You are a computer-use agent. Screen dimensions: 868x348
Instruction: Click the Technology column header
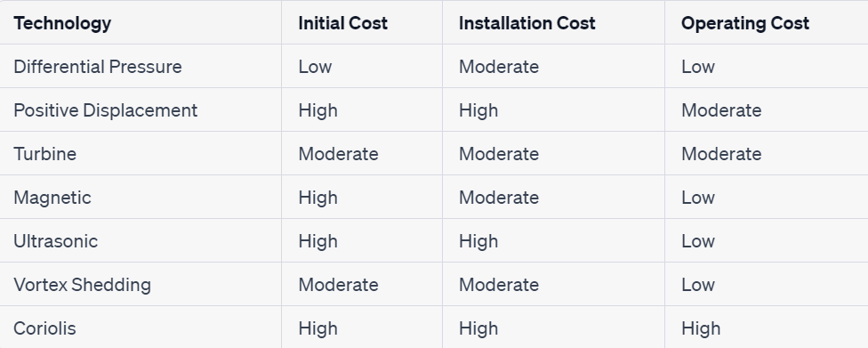point(62,23)
